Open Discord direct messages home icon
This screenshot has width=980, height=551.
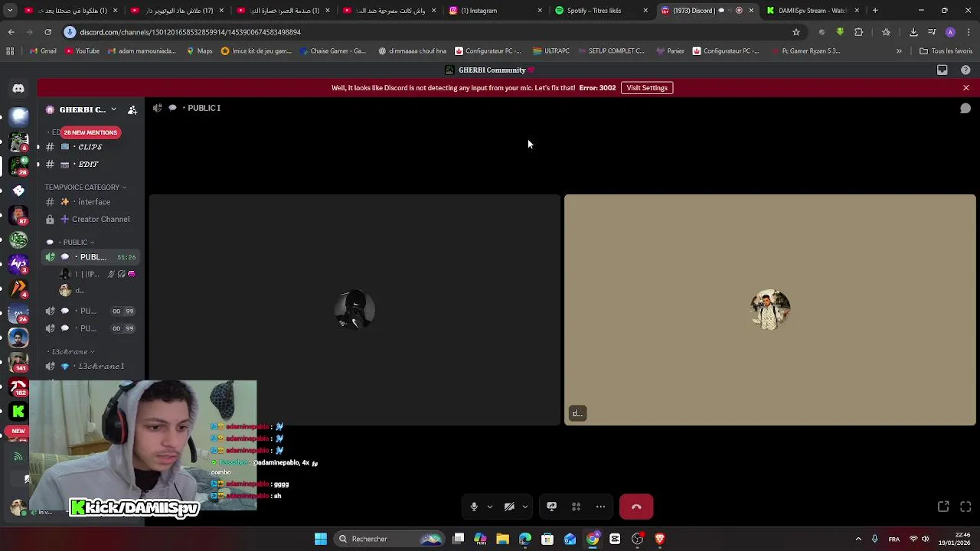(18, 88)
